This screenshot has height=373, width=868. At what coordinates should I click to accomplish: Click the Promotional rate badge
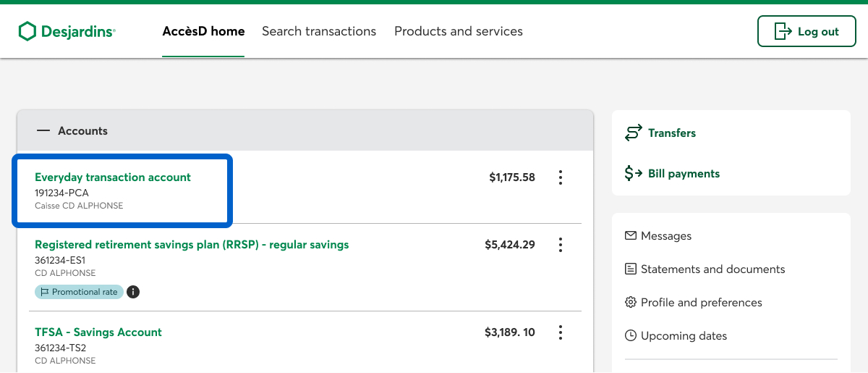pos(80,292)
